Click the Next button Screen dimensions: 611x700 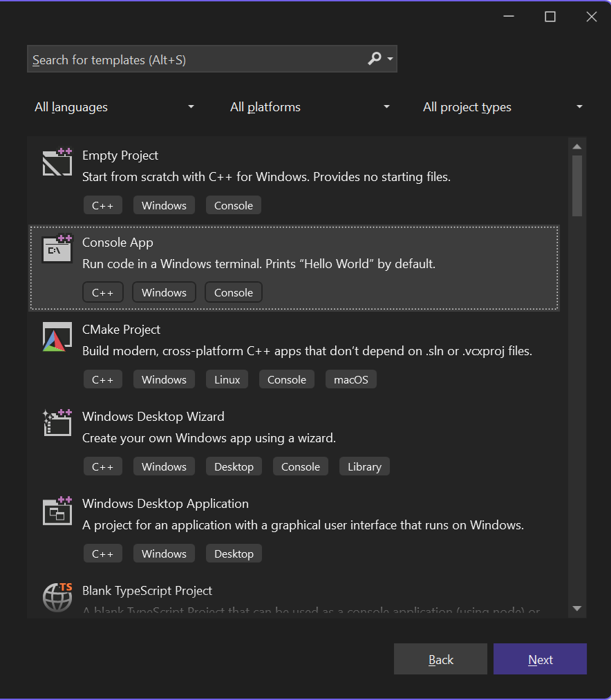(540, 659)
